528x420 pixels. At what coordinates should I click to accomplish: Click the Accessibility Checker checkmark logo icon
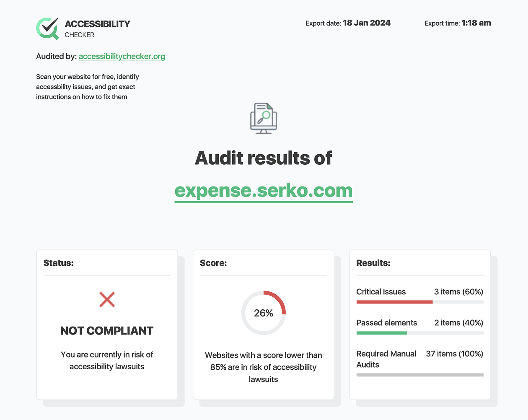pyautogui.click(x=47, y=29)
